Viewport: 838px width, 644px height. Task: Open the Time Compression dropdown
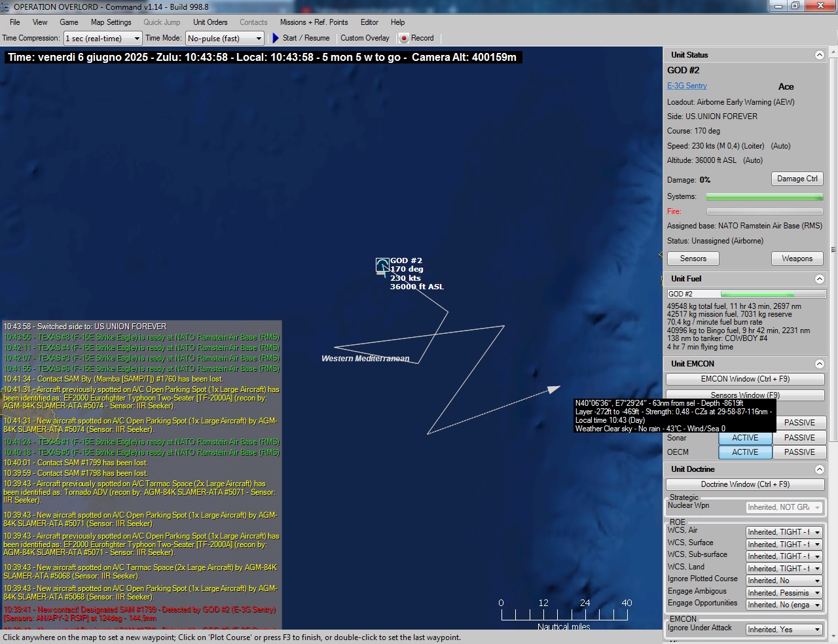point(103,39)
